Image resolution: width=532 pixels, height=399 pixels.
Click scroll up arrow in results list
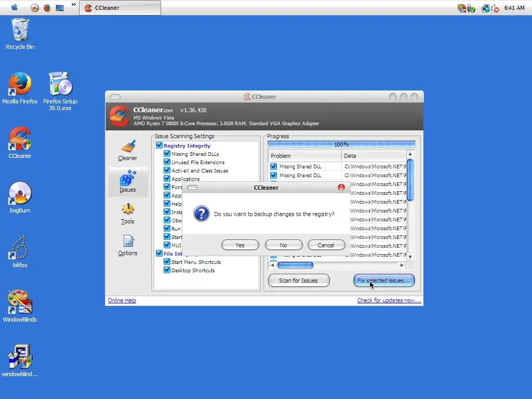pyautogui.click(x=410, y=154)
